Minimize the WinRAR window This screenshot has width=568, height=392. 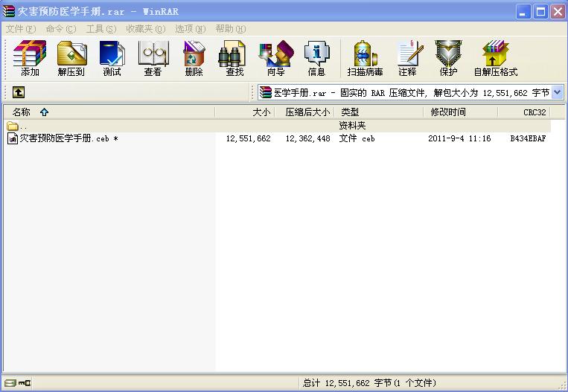(x=523, y=13)
